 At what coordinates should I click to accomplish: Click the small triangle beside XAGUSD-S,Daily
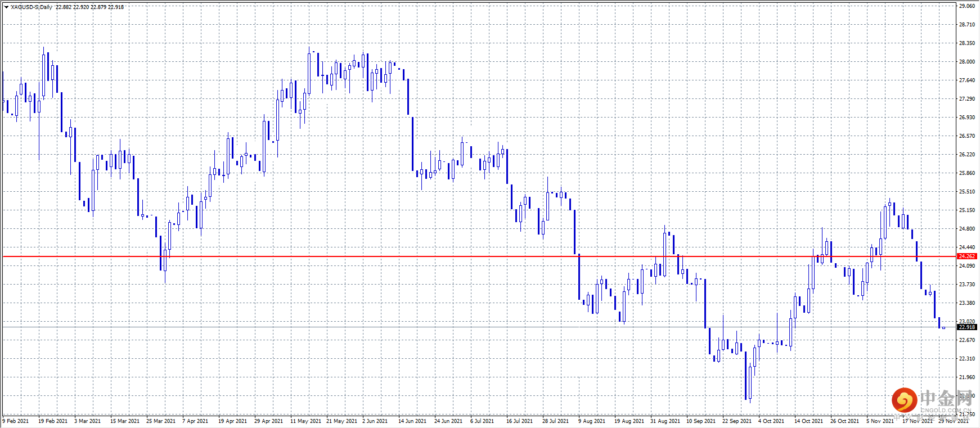point(6,7)
